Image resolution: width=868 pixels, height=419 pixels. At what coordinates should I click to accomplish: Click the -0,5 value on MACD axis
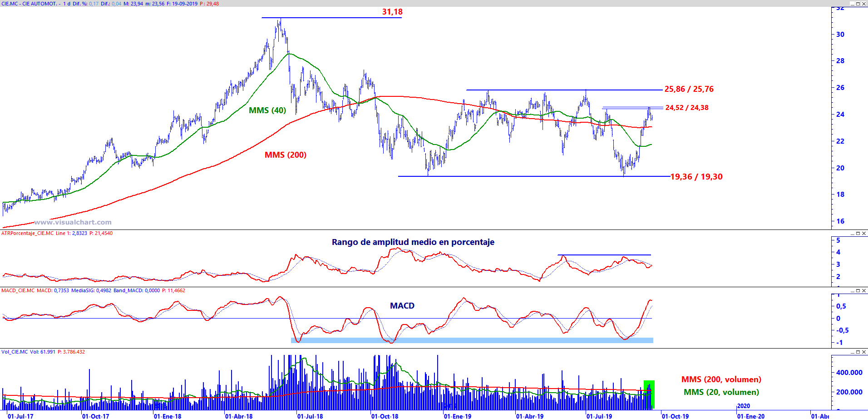(843, 330)
